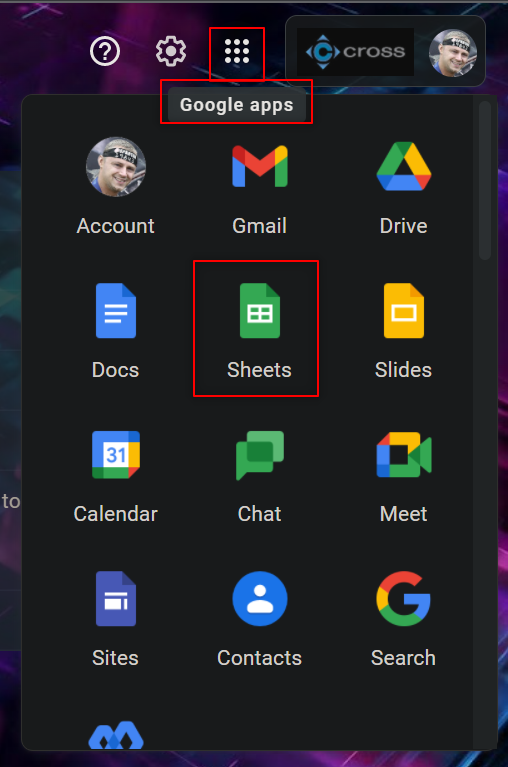Open the partially visible blue app icon

116,735
